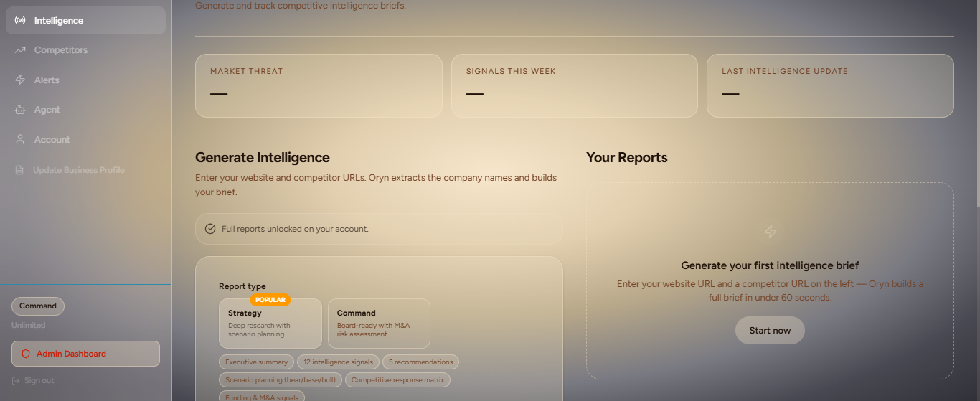
Task: Click the Command plan badge
Action: tap(38, 306)
